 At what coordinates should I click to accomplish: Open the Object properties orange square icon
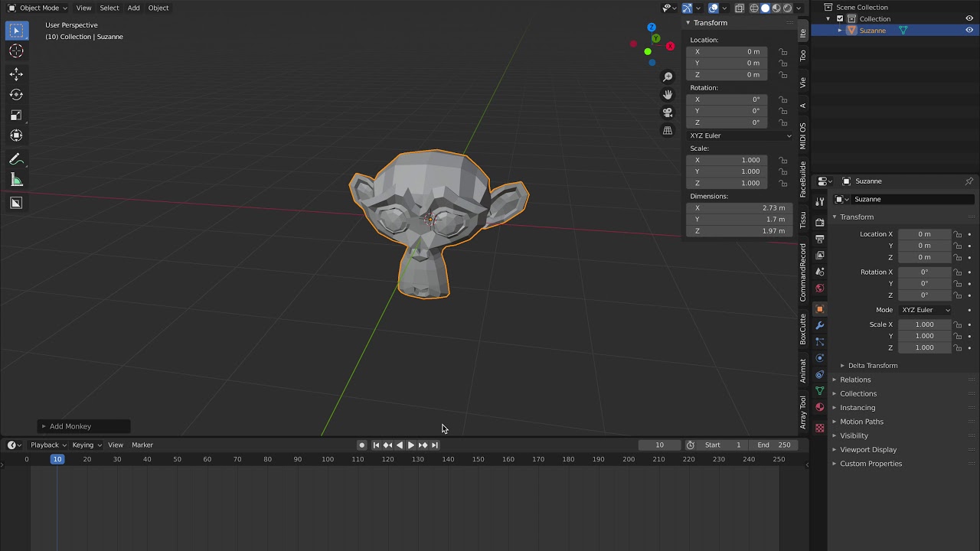[819, 309]
